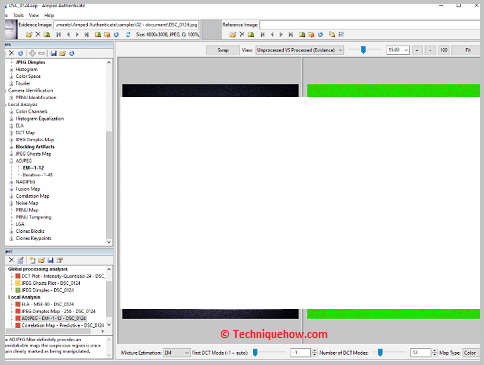Open project using folder icon in Project toolbar

[41, 260]
